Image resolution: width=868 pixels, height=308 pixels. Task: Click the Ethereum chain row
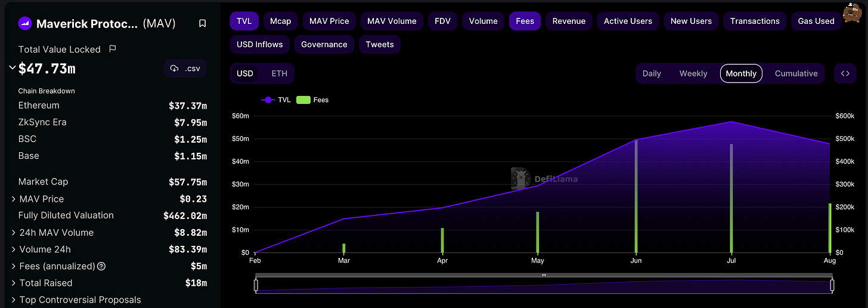click(x=113, y=106)
